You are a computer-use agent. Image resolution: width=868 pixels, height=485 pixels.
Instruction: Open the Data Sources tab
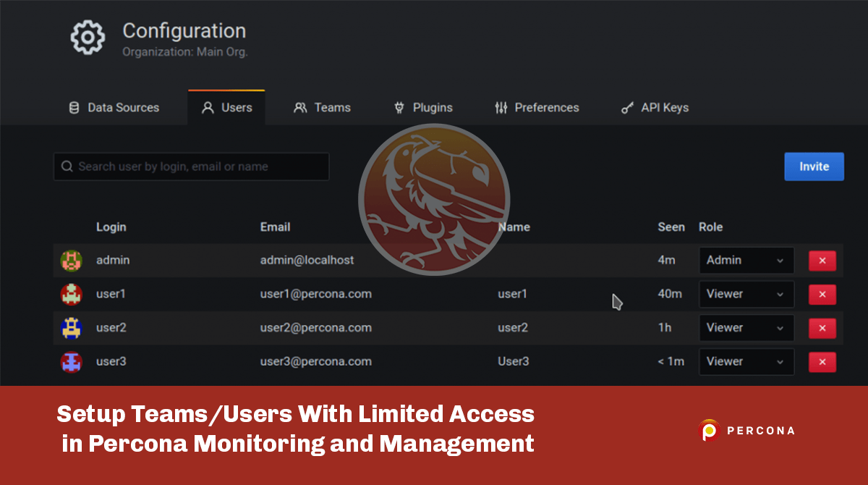pyautogui.click(x=114, y=108)
